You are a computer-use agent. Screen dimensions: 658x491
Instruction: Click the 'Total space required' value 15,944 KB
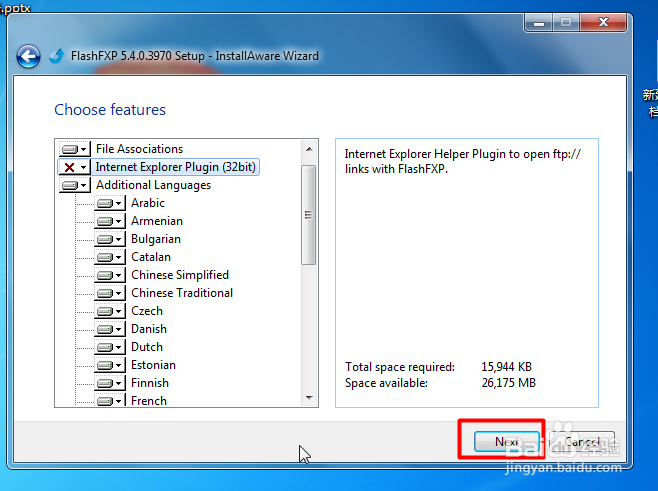507,367
